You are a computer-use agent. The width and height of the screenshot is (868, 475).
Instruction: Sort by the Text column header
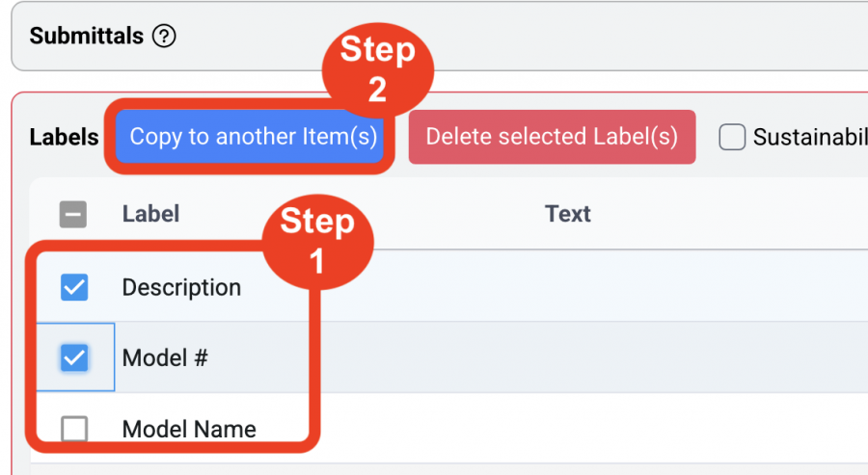click(568, 214)
